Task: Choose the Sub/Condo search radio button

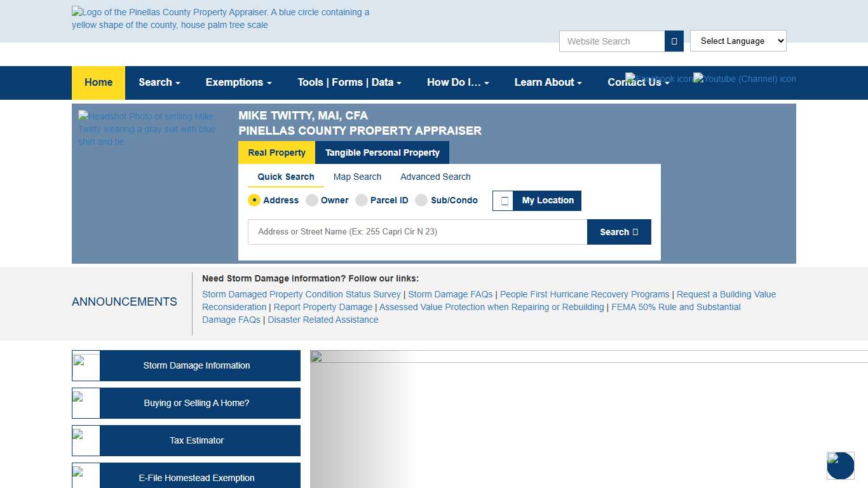Action: click(421, 200)
